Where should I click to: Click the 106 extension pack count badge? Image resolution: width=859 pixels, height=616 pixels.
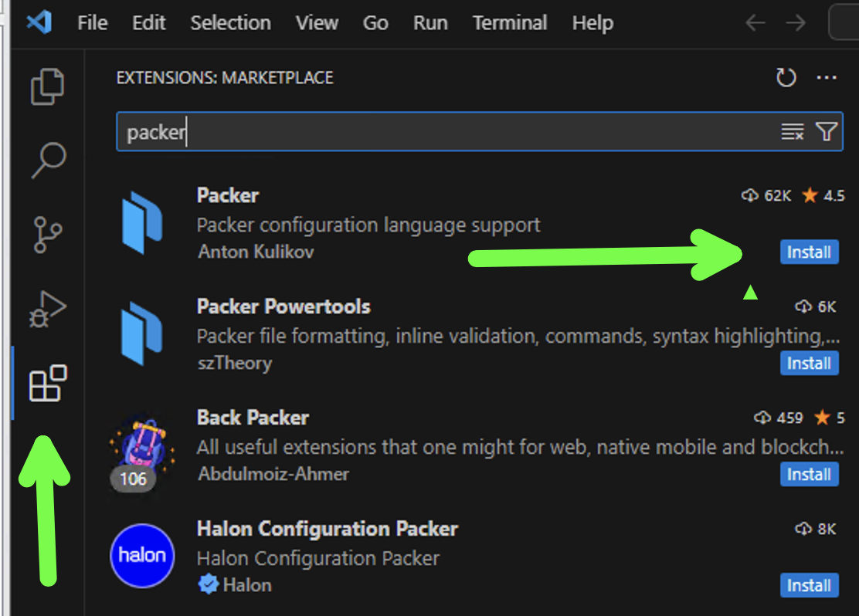point(133,479)
